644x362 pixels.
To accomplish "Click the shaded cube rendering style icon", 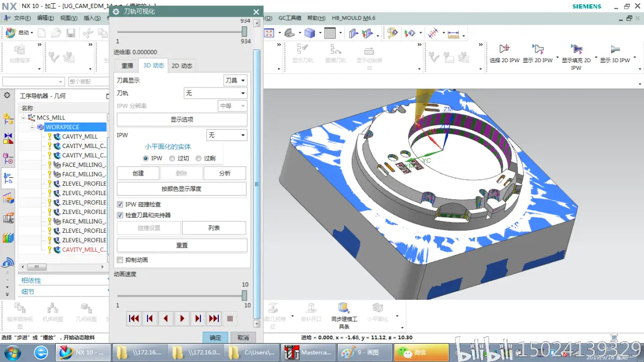I will point(310,33).
